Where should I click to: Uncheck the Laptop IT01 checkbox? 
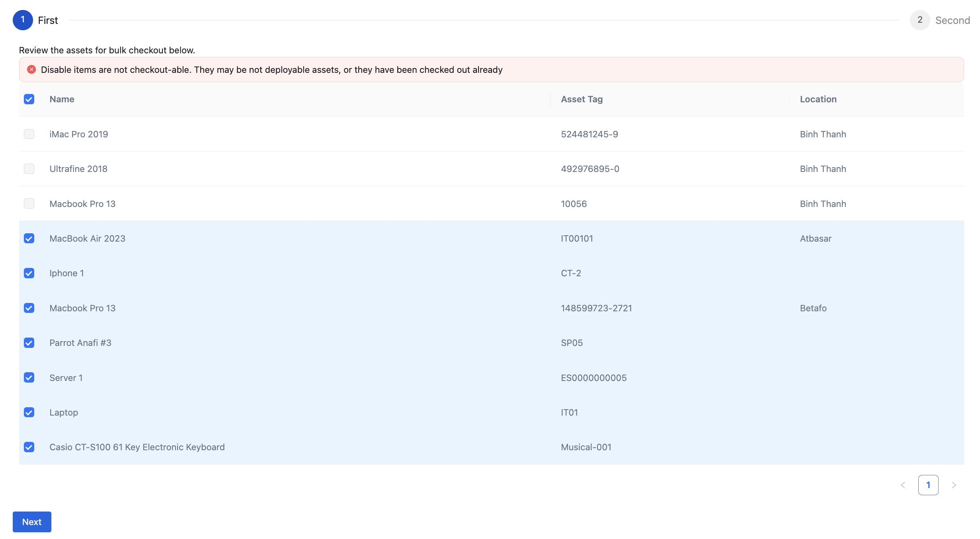click(29, 412)
